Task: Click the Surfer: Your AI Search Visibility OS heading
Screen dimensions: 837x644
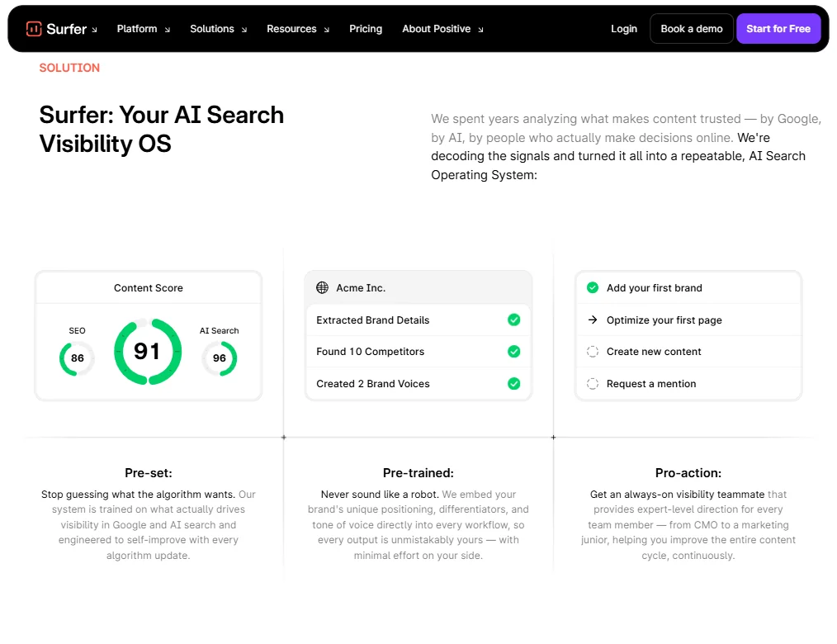Action: click(x=161, y=129)
